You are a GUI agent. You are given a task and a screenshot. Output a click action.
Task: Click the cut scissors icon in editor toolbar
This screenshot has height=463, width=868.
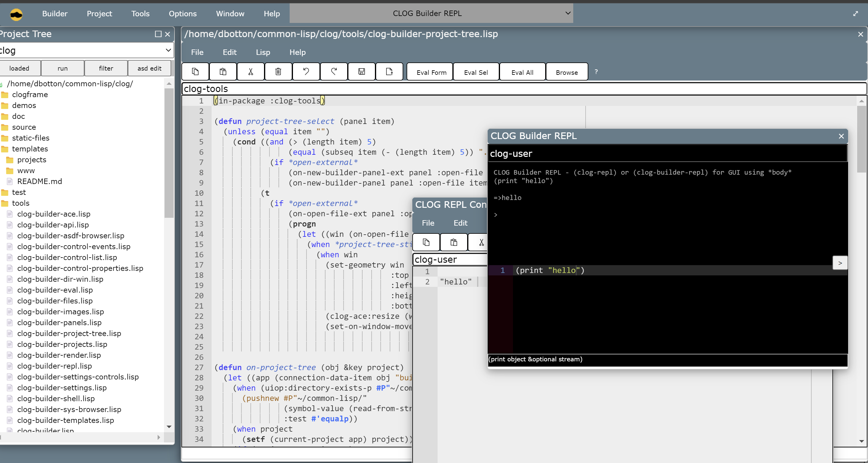click(250, 71)
